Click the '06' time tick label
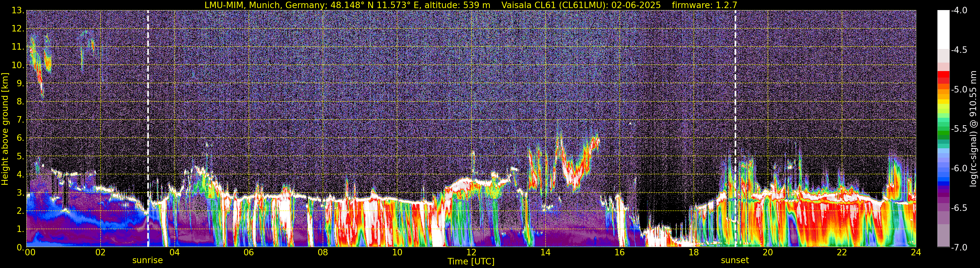Viewport: 980px width, 268px height. 248,252
